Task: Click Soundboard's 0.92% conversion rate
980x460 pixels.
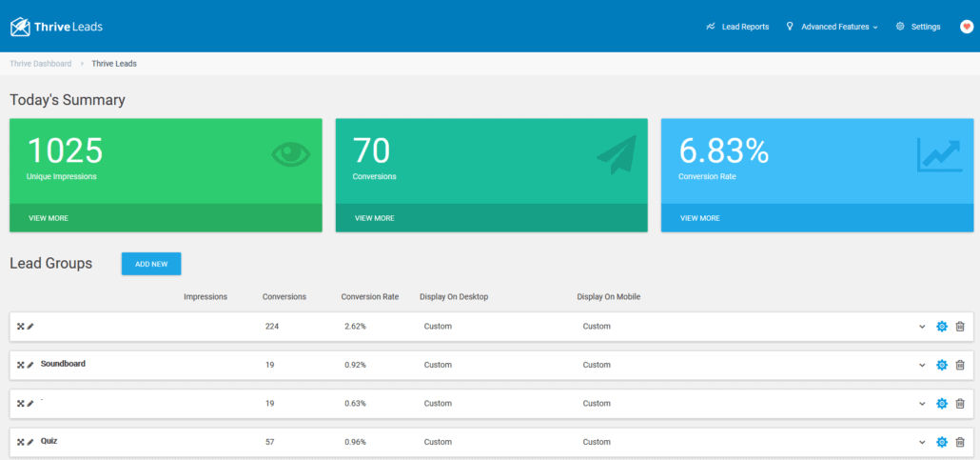Action: pos(355,365)
